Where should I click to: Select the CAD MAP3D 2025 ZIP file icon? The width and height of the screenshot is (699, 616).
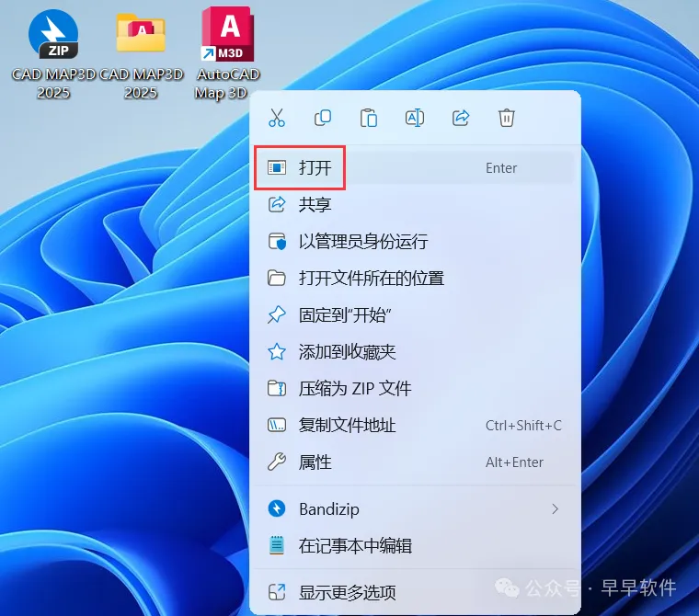click(x=53, y=53)
